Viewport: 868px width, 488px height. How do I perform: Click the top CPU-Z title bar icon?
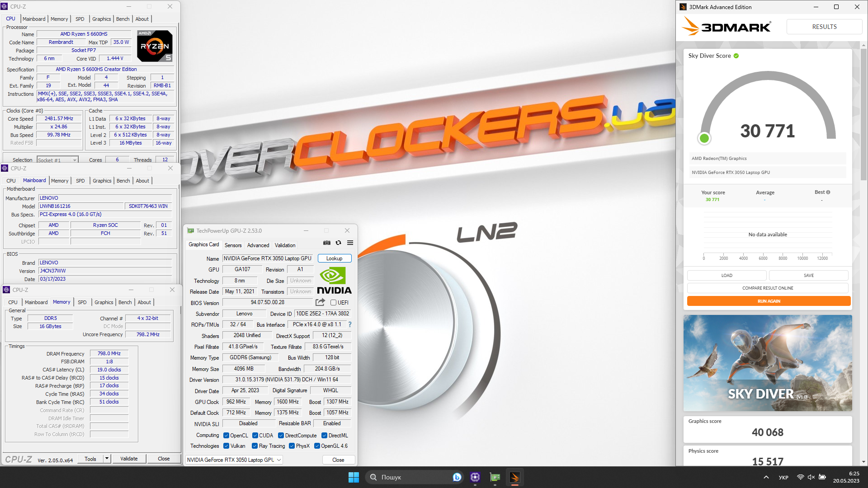pos(5,6)
